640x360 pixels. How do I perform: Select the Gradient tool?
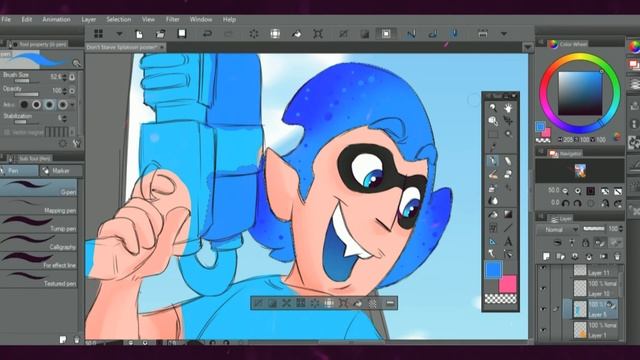[x=508, y=214]
